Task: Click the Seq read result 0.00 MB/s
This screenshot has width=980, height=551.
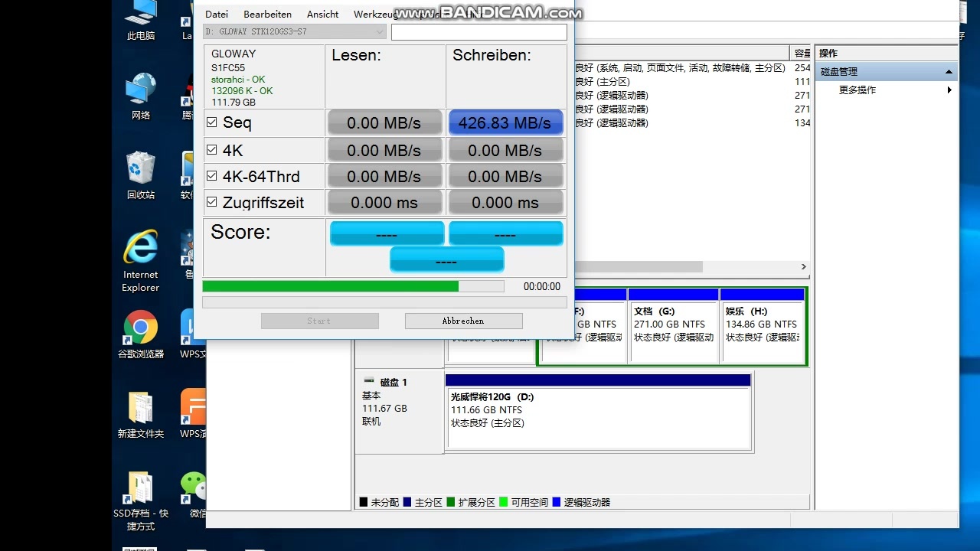Action: (x=384, y=123)
